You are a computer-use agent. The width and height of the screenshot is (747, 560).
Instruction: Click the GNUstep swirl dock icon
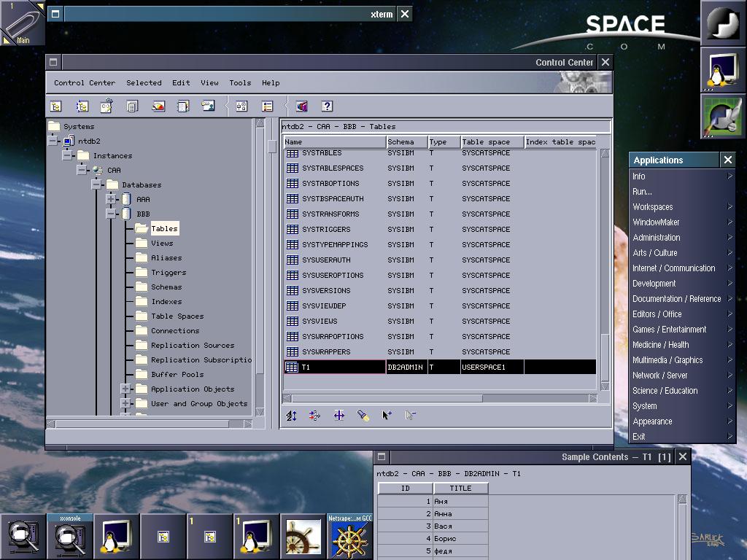coord(723,23)
